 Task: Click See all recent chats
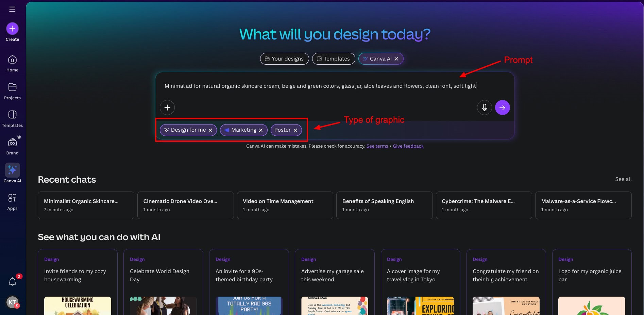click(623, 179)
